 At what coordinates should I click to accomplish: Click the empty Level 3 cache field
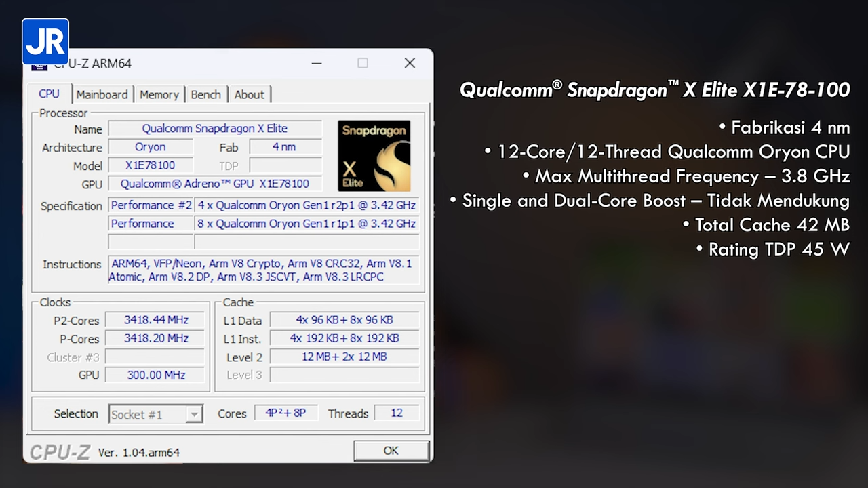(x=344, y=375)
